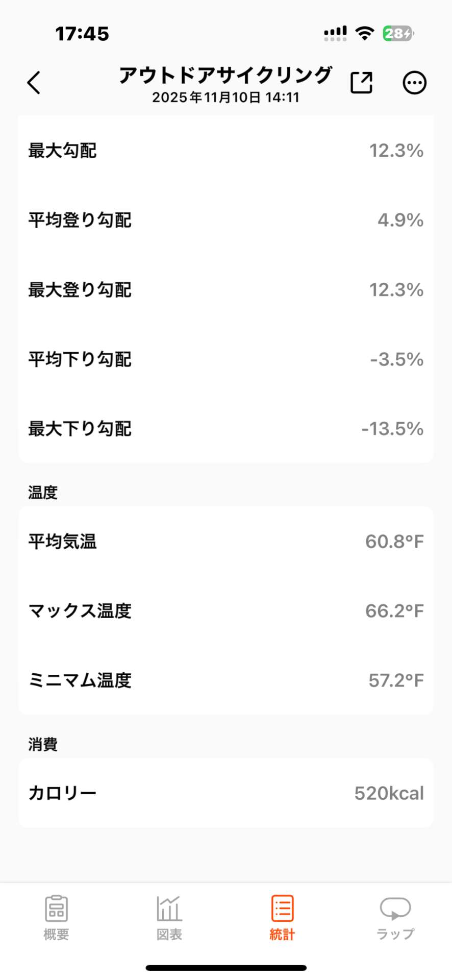The width and height of the screenshot is (452, 980).
Task: Tap the cellular signal bars icon
Action: [335, 33]
